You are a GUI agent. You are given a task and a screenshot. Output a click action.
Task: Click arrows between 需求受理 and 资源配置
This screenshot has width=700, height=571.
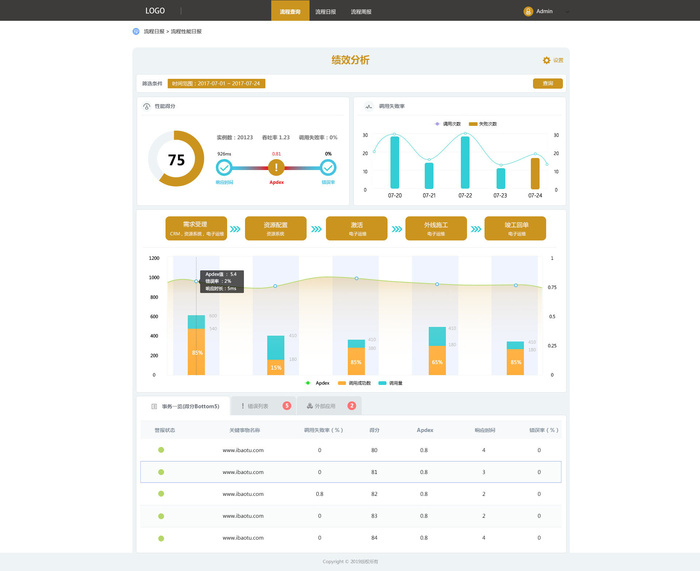(x=235, y=229)
